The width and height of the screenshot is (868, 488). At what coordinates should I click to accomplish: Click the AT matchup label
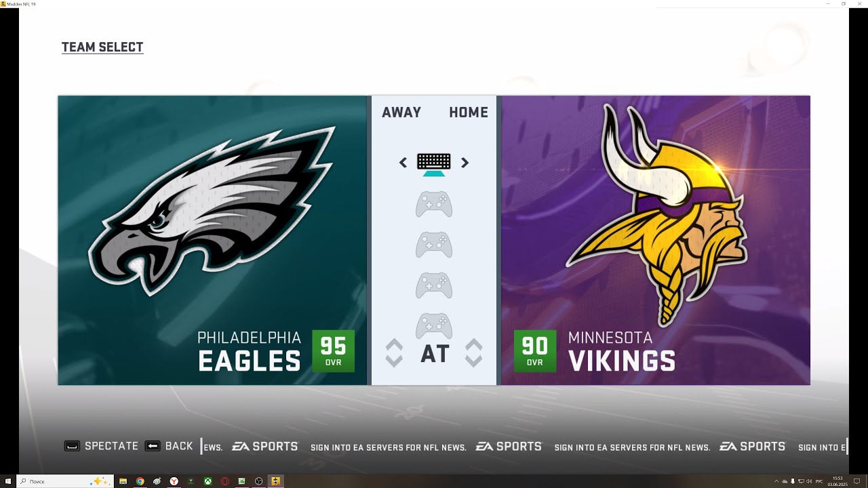[x=435, y=354]
